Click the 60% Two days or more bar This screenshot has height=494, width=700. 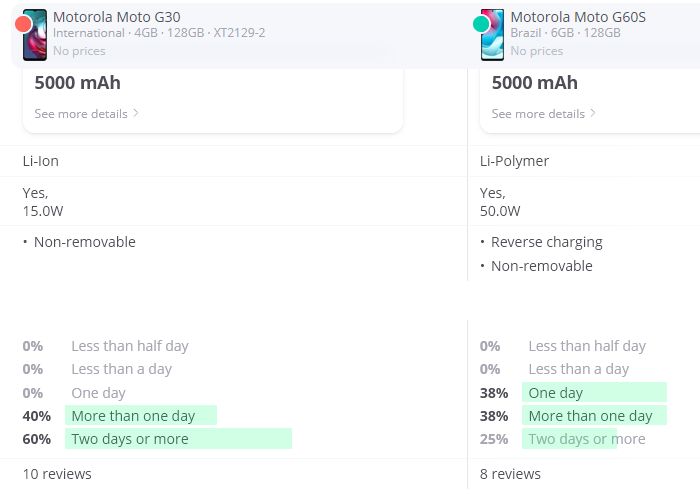[x=178, y=439]
